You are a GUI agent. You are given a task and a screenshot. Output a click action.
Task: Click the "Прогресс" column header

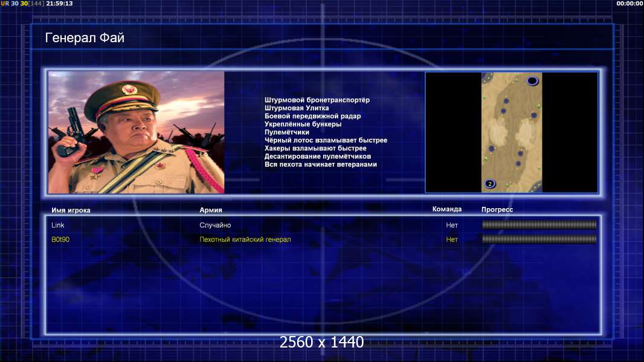(x=497, y=209)
